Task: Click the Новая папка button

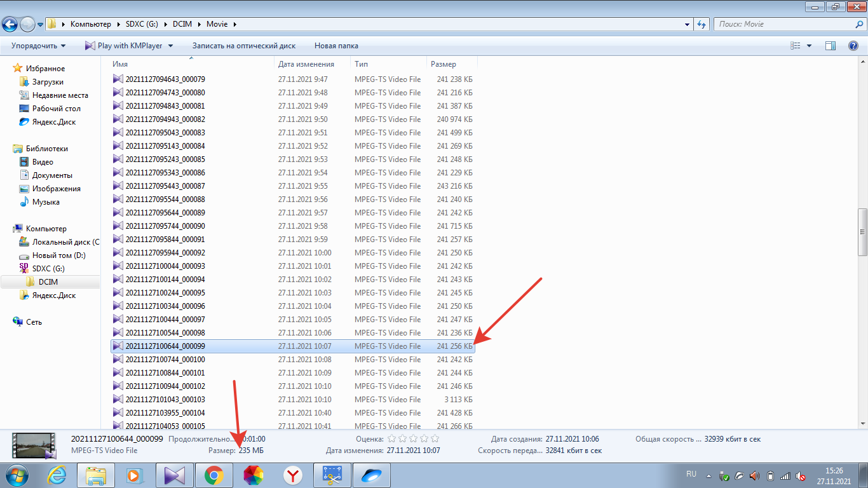Action: coord(336,46)
